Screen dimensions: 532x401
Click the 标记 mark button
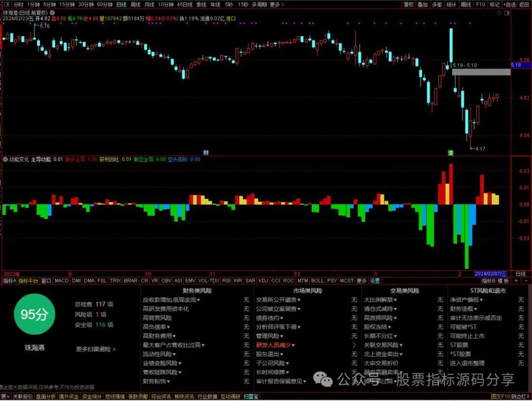[495, 4]
